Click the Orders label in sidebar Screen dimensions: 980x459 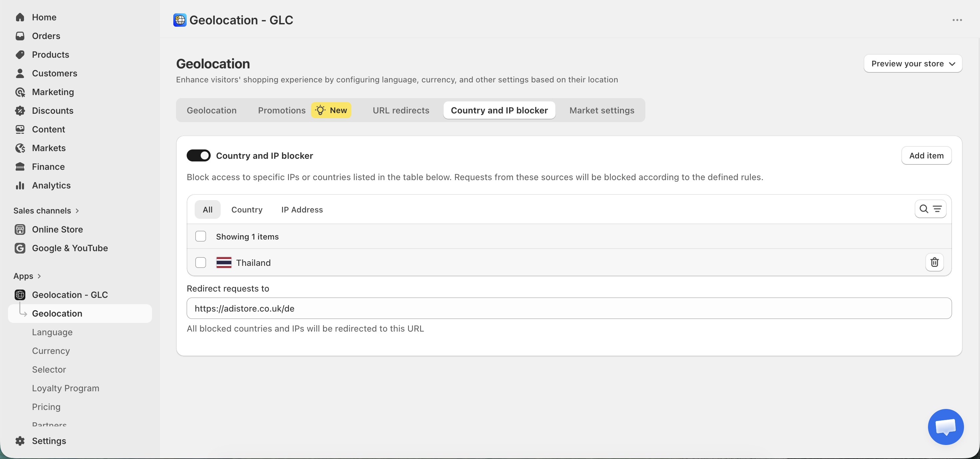[x=46, y=36]
